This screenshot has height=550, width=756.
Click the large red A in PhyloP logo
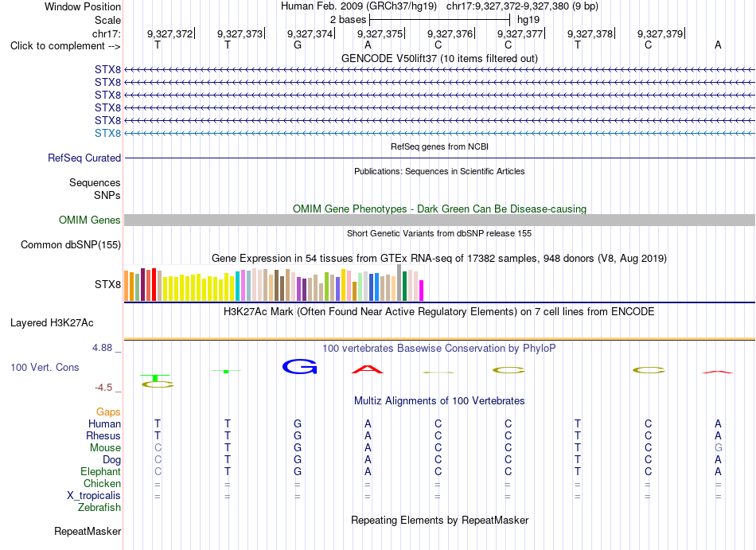(368, 370)
